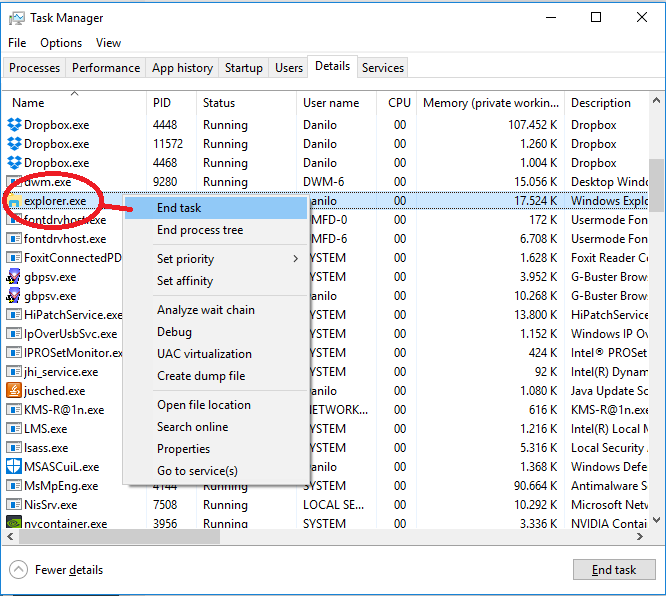Sort by the PID column header
Screen dimensions: 666x596
click(172, 103)
